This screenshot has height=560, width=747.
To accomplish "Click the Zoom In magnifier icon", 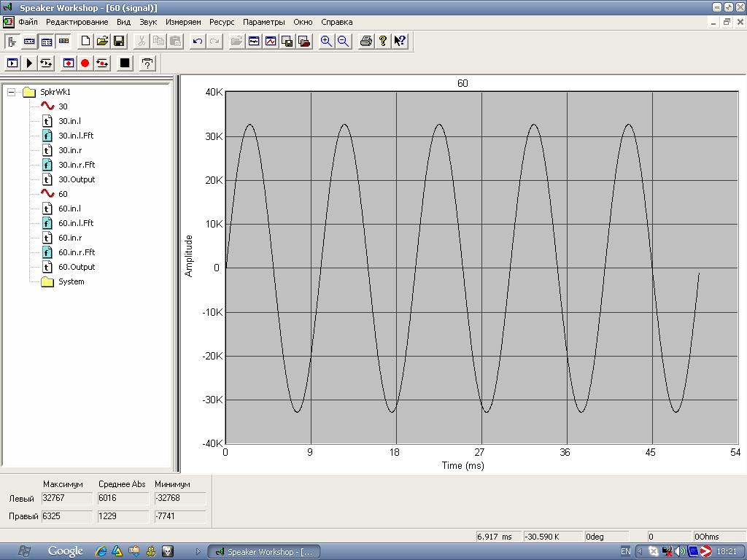I will point(326,42).
